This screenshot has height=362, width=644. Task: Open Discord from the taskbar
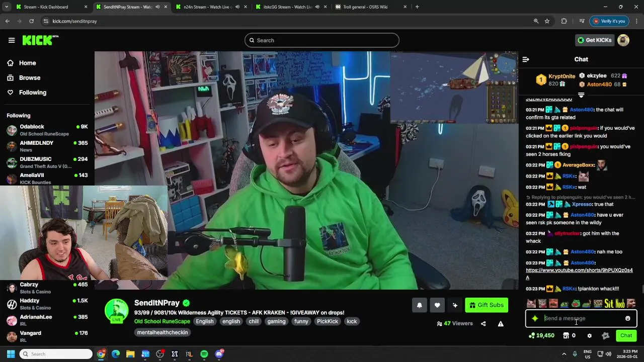(x=219, y=354)
